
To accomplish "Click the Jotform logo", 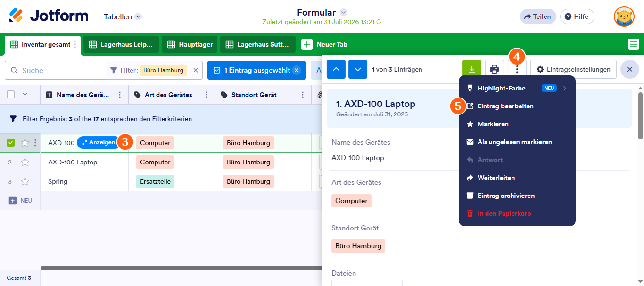I will coord(49,16).
